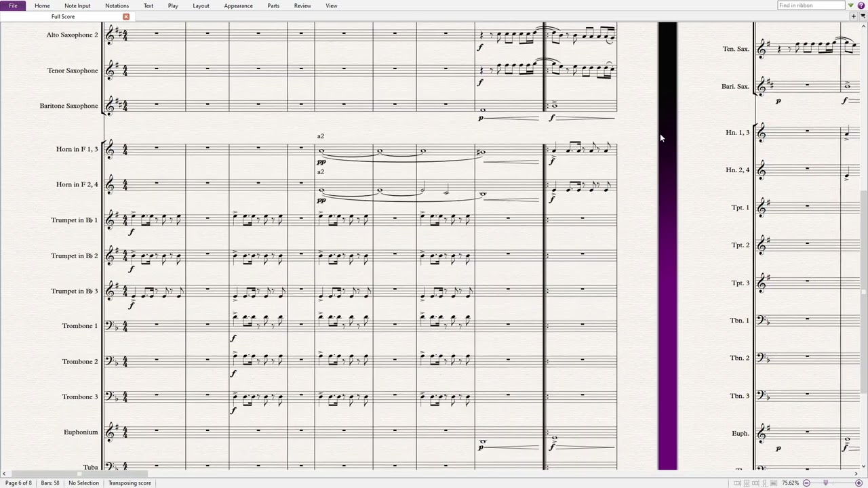Click the Trumpet in B♭ 2 label
The image size is (868, 488).
coord(74,256)
